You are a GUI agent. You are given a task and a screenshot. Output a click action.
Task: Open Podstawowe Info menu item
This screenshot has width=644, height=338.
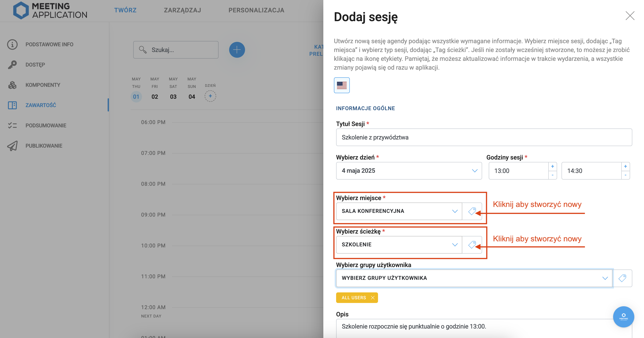[x=49, y=45]
